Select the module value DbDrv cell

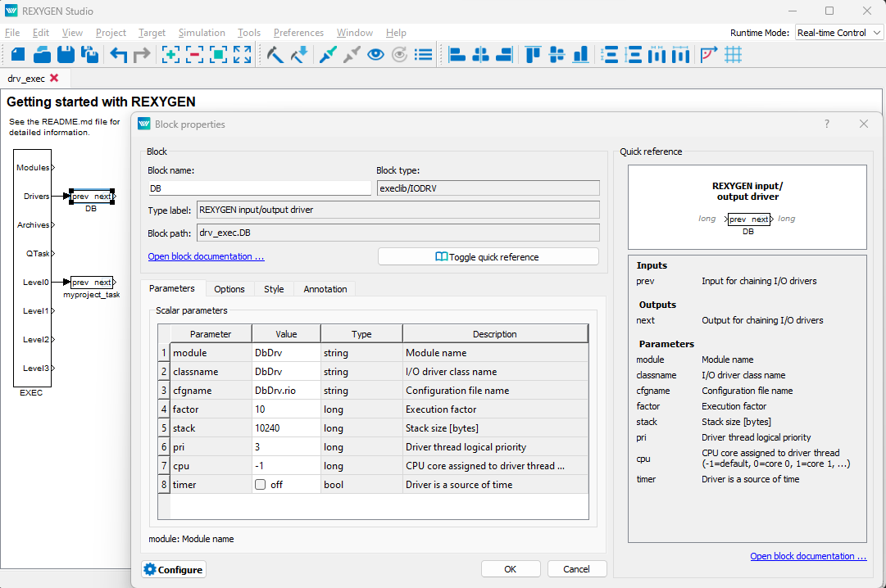click(286, 353)
